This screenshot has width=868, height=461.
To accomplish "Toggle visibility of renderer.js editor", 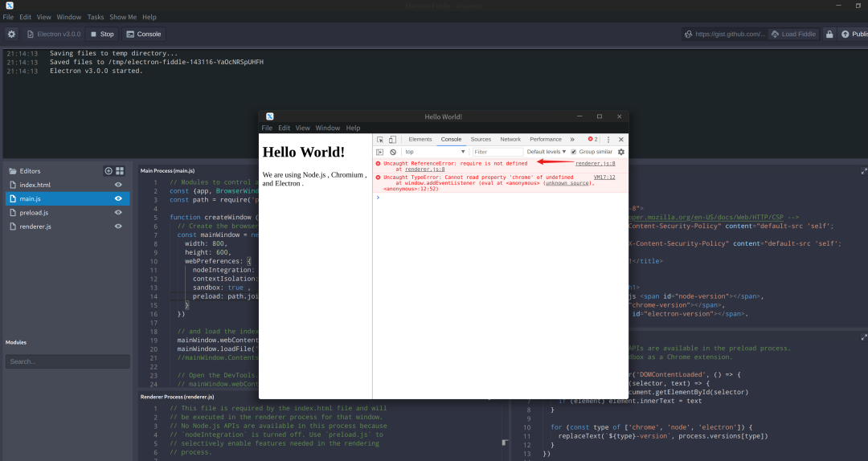I will (118, 226).
